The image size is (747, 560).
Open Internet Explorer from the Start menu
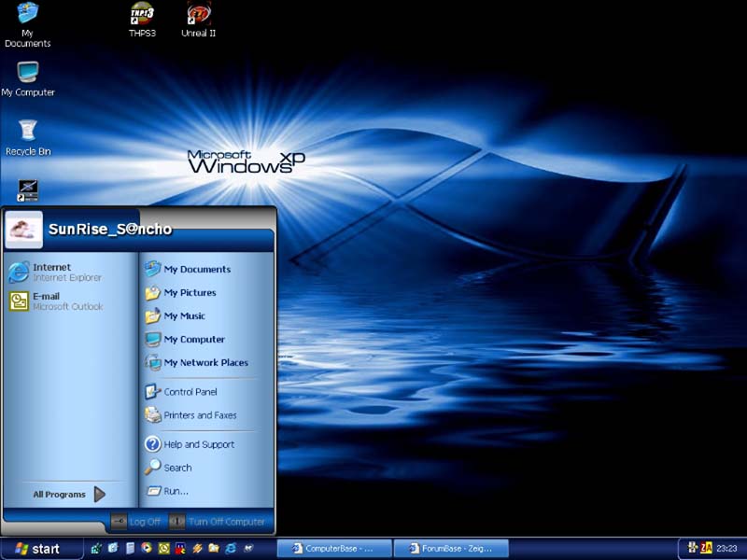[x=55, y=272]
